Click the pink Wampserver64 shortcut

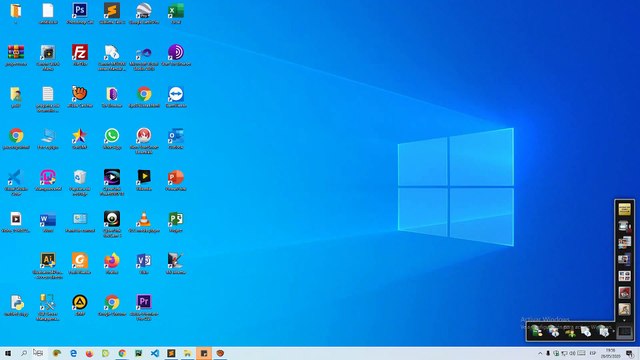(48, 180)
